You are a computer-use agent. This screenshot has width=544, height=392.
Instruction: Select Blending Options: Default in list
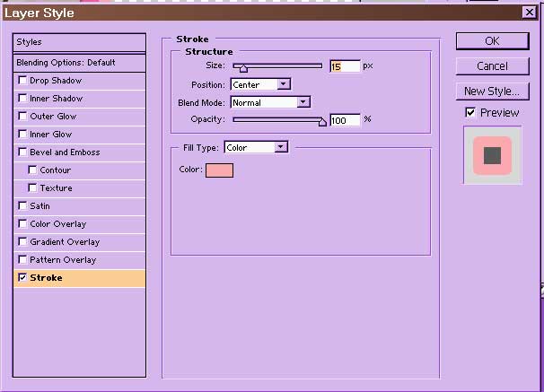(x=79, y=63)
